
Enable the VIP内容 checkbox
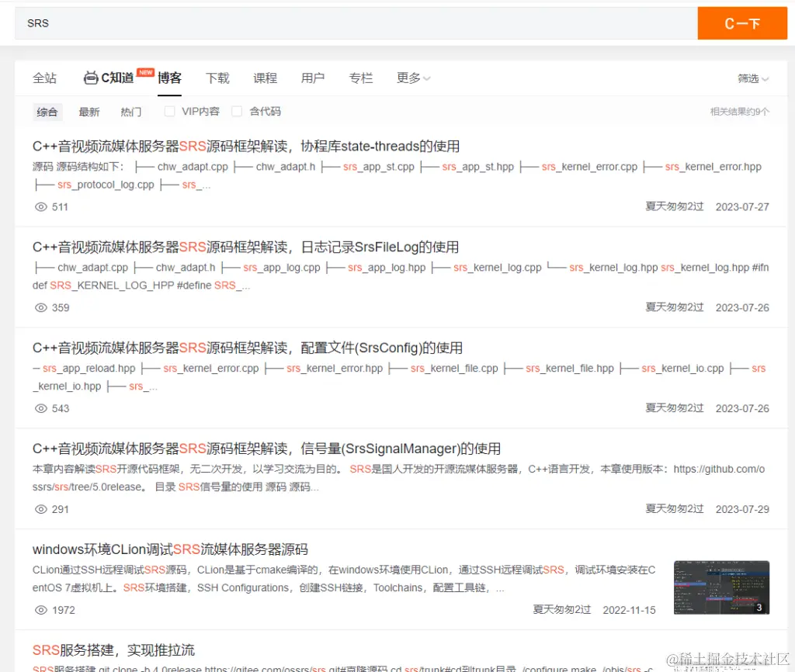(x=170, y=112)
